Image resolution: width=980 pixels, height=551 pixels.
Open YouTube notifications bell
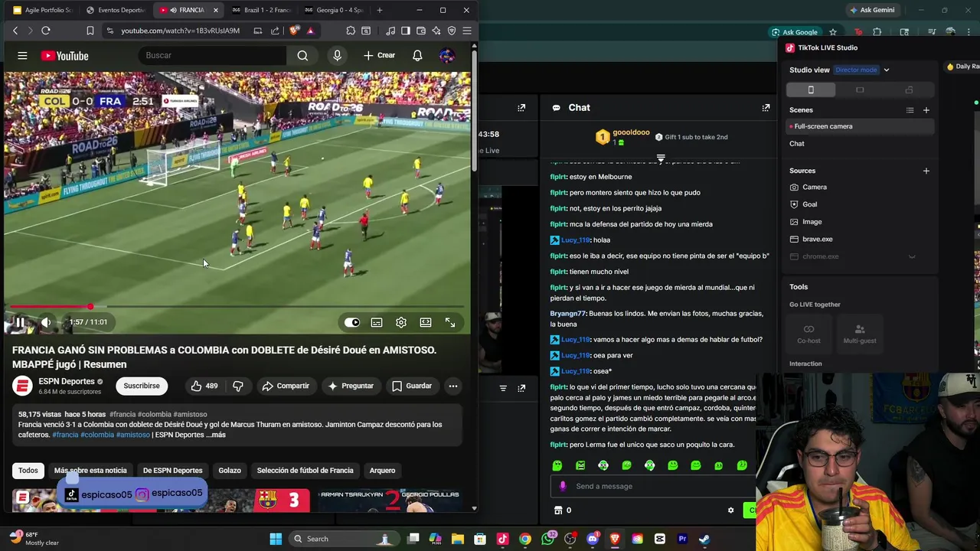417,55
